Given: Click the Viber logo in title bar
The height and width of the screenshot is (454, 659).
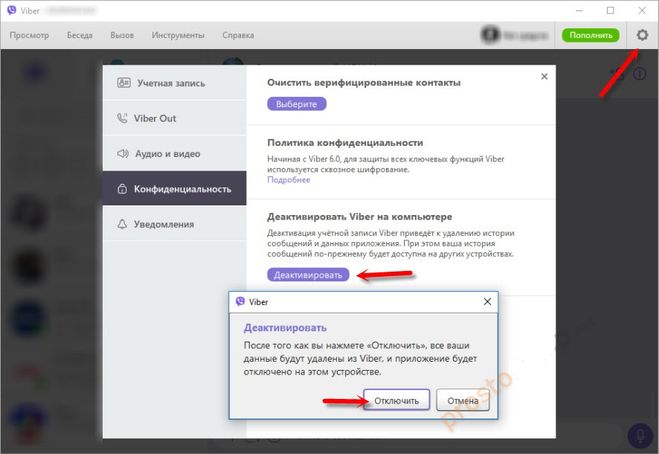Looking at the screenshot, I should (12, 10).
